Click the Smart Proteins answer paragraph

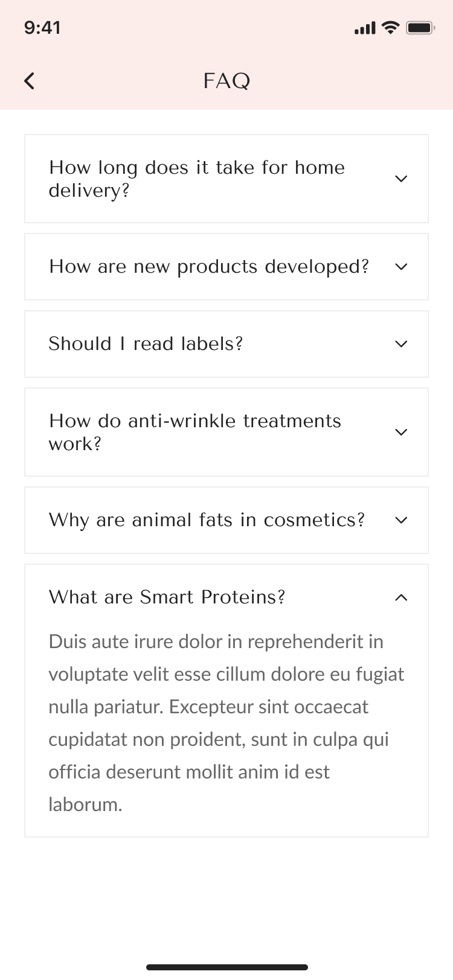(x=226, y=723)
